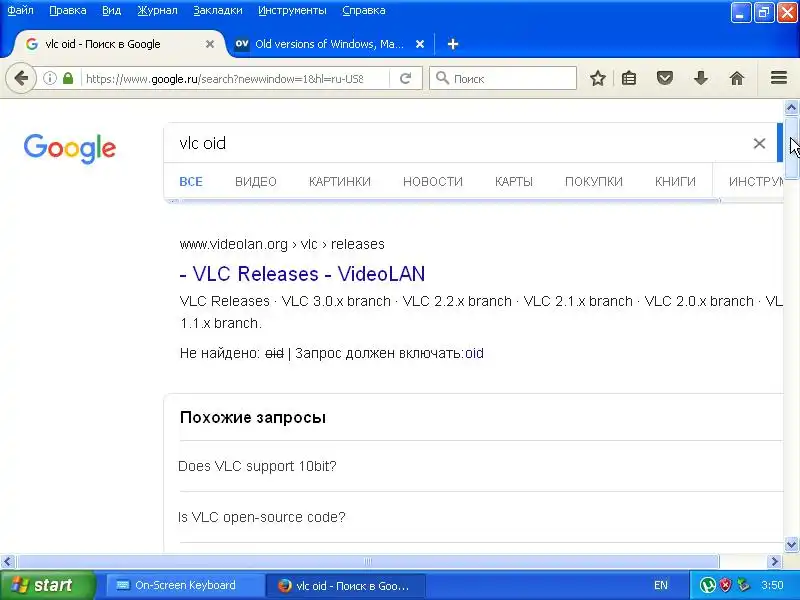Click the blue Google search submit button
The image size is (800, 600).
coord(780,143)
